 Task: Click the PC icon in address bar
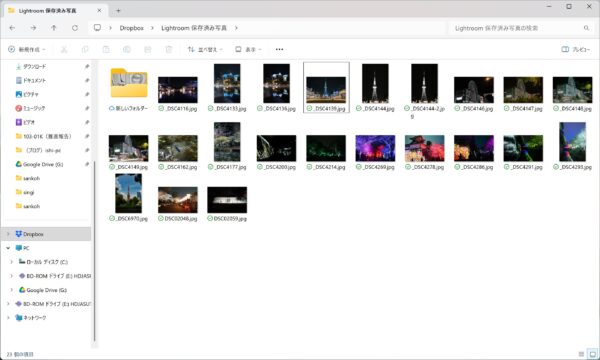[98, 28]
